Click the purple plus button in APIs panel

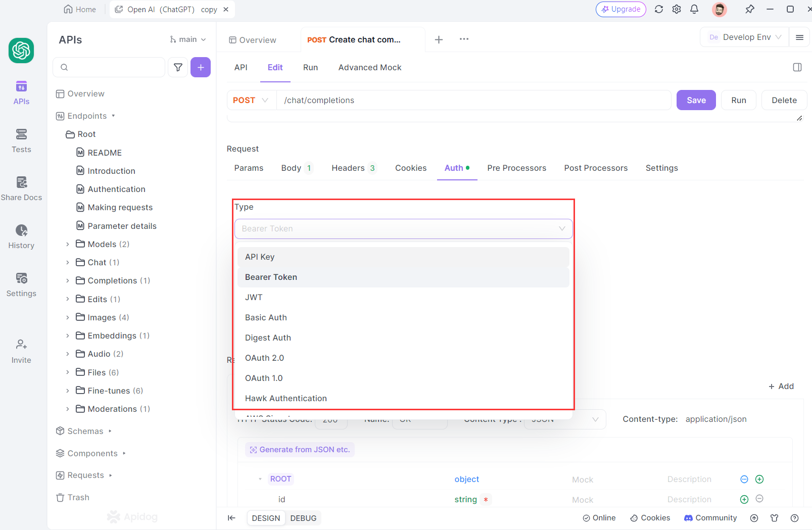pyautogui.click(x=201, y=67)
